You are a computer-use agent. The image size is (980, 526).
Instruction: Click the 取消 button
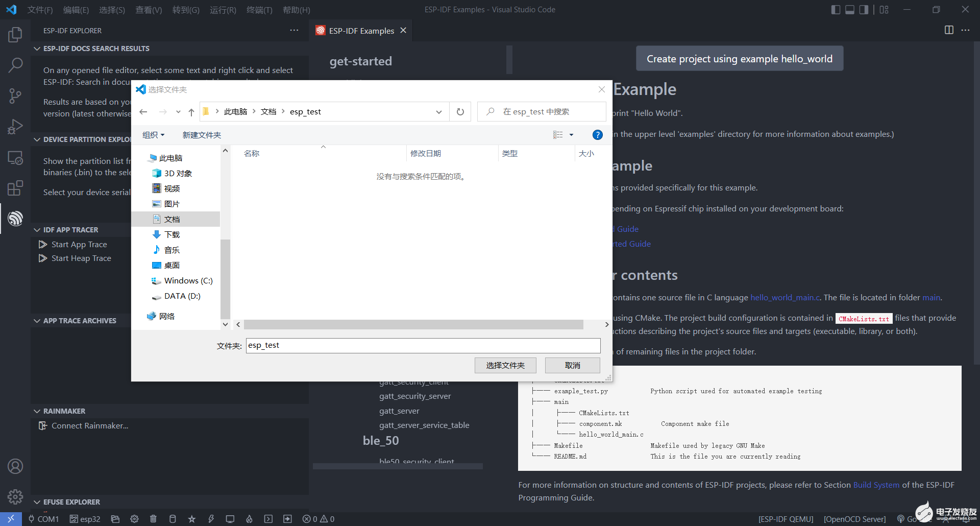click(572, 365)
